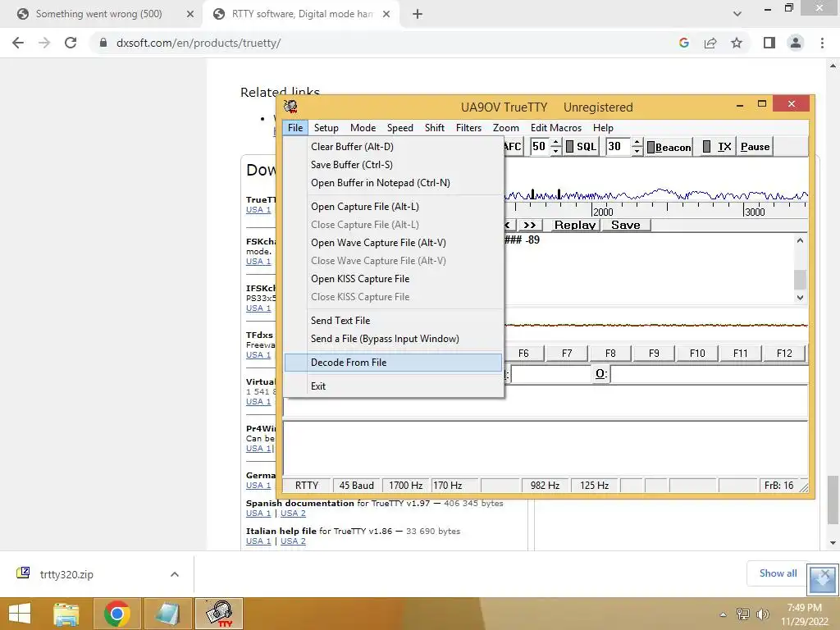The height and width of the screenshot is (630, 840).
Task: Choose Clear Buffer (Alt-D)
Action: point(393,146)
